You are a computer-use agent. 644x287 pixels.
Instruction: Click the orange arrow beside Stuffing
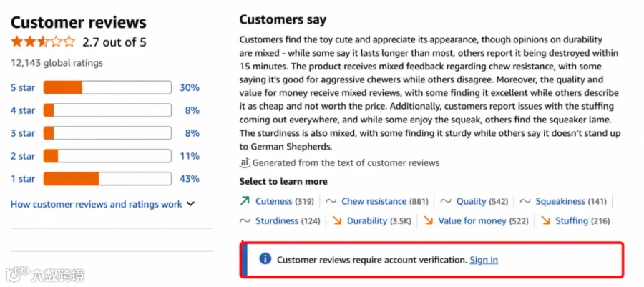tap(546, 221)
